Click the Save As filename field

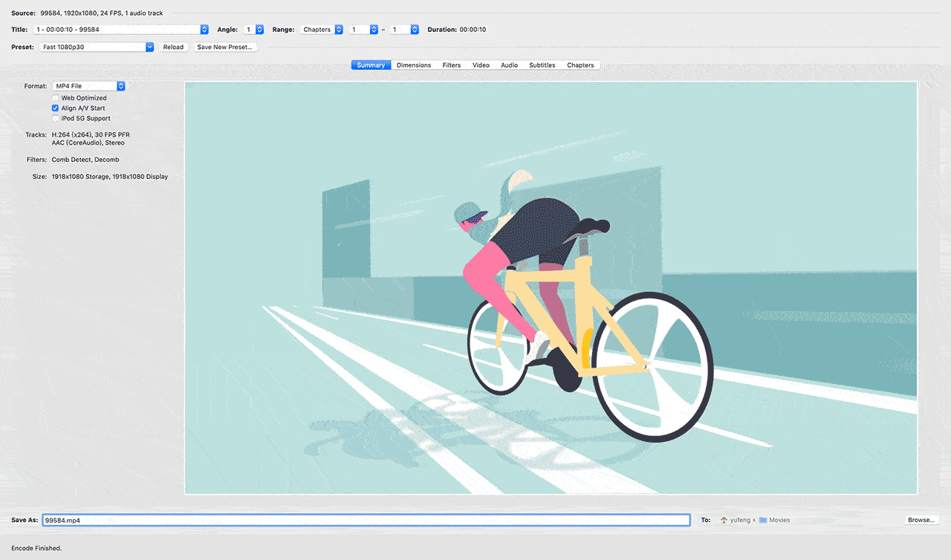point(366,521)
